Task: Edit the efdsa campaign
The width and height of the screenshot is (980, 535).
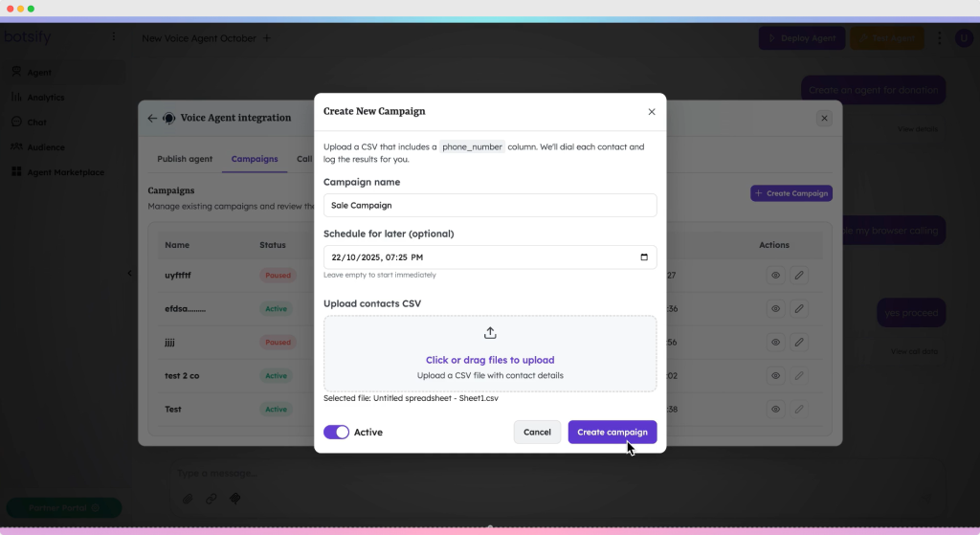Action: pyautogui.click(x=799, y=309)
